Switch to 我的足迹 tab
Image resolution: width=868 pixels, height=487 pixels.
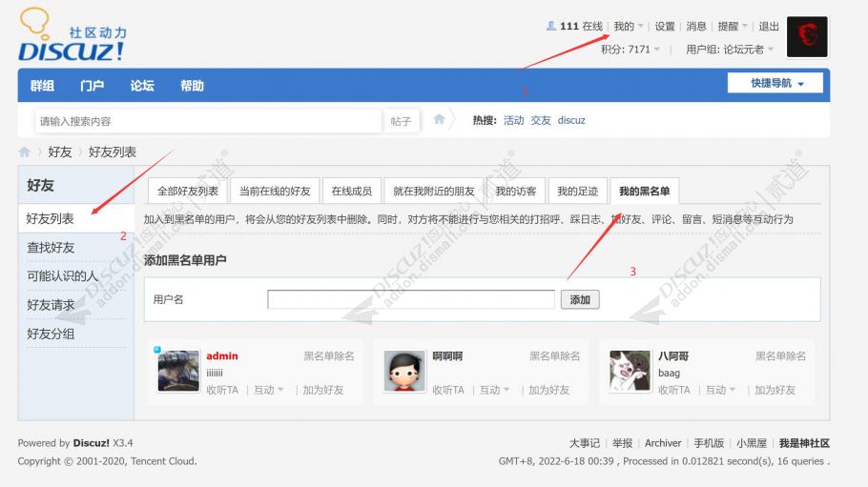pos(577,191)
